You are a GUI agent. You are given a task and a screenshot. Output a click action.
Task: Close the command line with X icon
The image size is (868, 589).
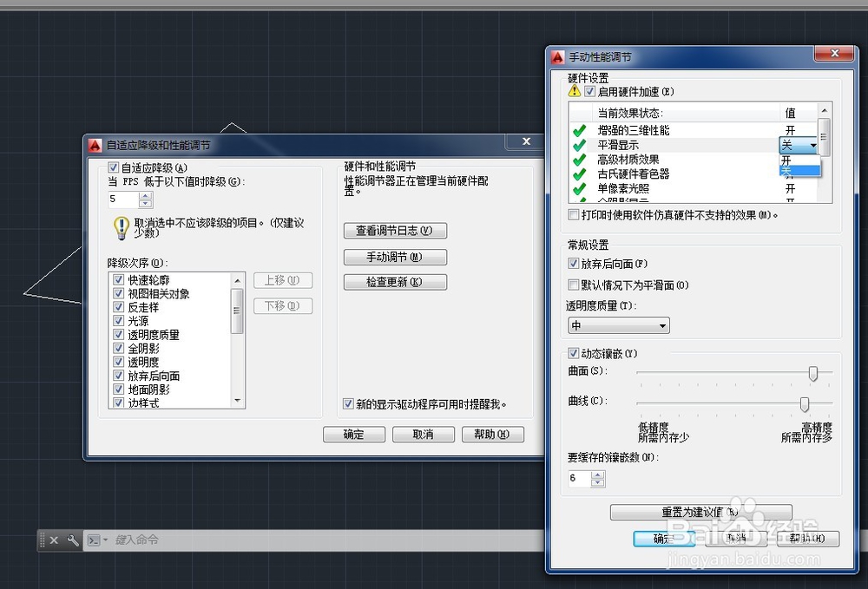coord(54,540)
